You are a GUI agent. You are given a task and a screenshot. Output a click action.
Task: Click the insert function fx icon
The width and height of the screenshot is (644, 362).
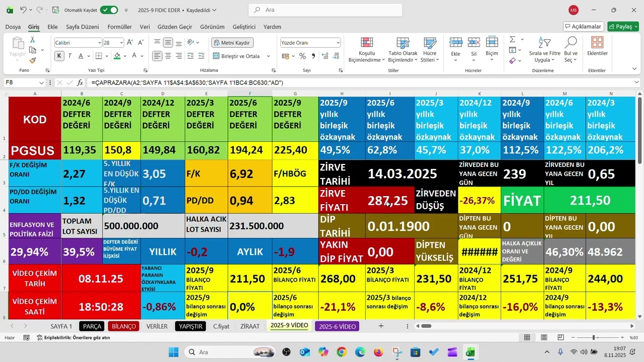coord(80,82)
